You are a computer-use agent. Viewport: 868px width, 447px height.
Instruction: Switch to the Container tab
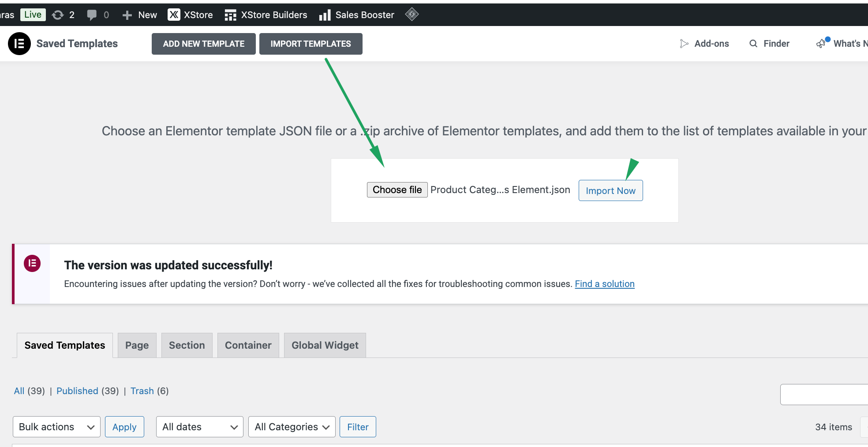(248, 345)
